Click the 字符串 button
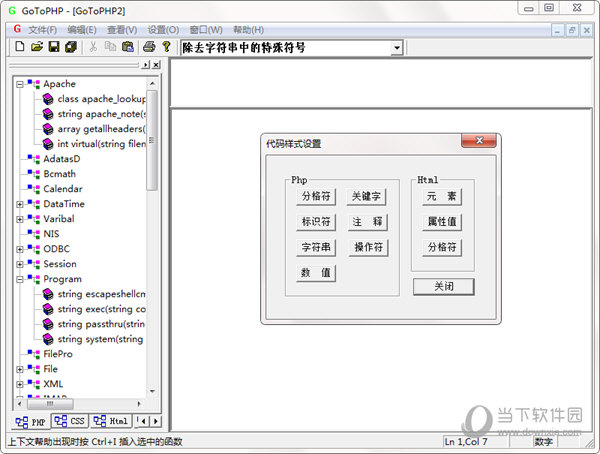 [x=316, y=247]
